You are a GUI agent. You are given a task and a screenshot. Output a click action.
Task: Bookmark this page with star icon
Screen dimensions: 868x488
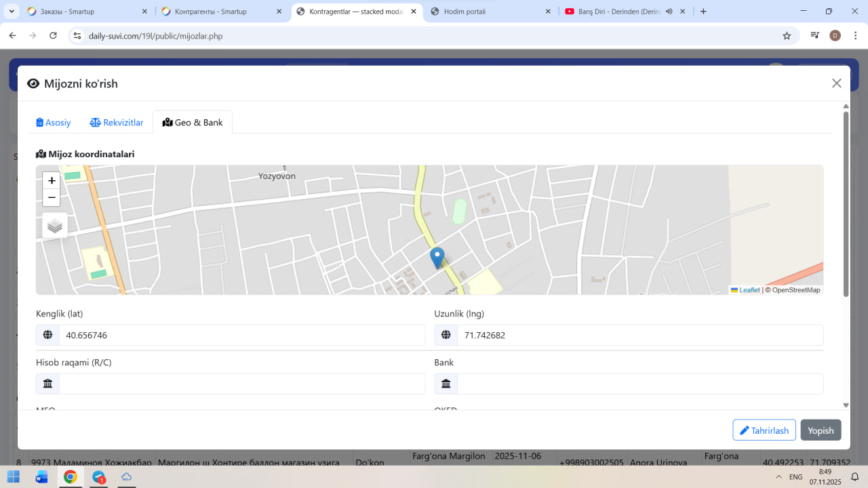pos(787,36)
